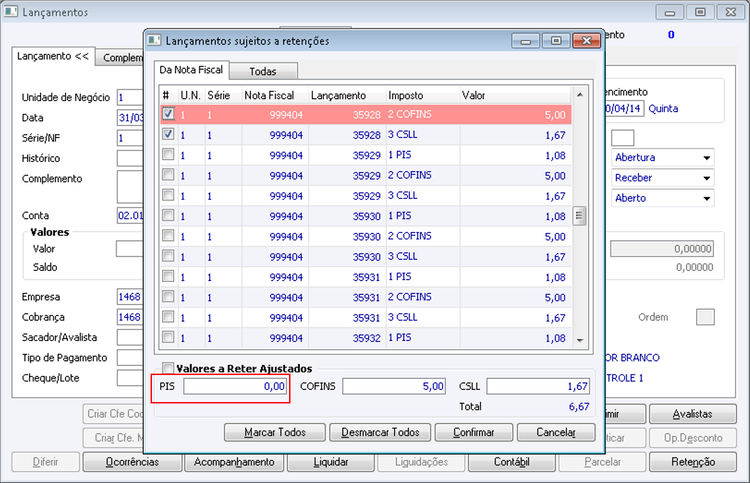Screen dimensions: 750x483
Task: Expand the Receber dropdown
Action: 706,178
